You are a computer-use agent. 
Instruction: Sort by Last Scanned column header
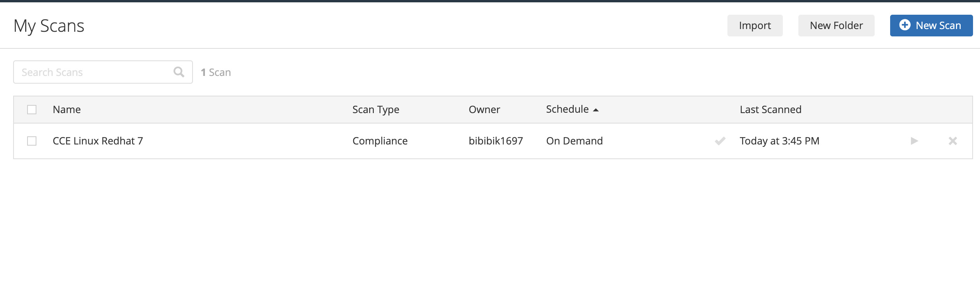pyautogui.click(x=770, y=110)
